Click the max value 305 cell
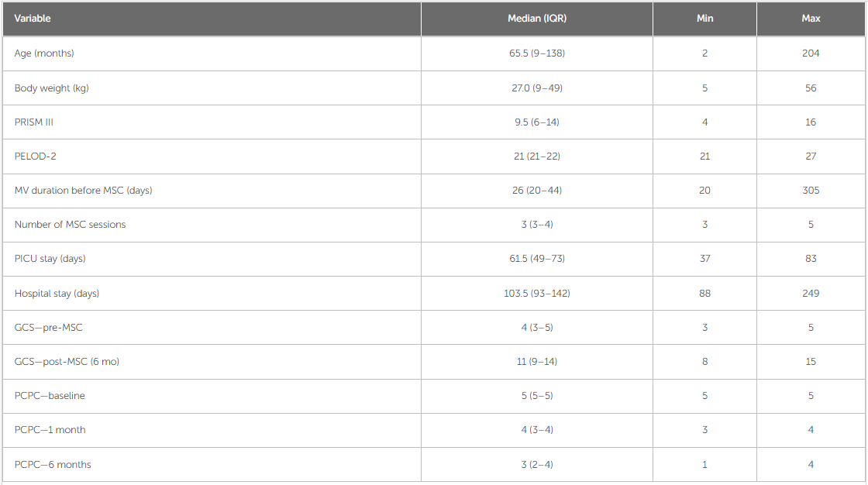 tap(811, 191)
